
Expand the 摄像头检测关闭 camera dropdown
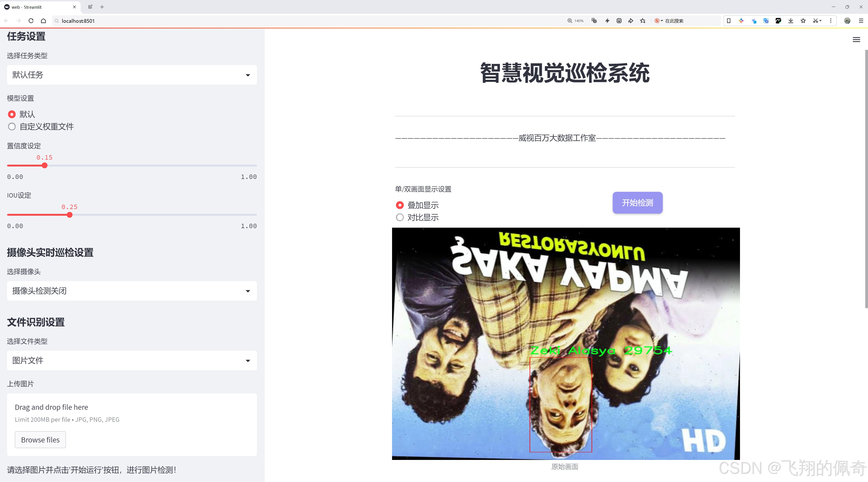pos(132,291)
